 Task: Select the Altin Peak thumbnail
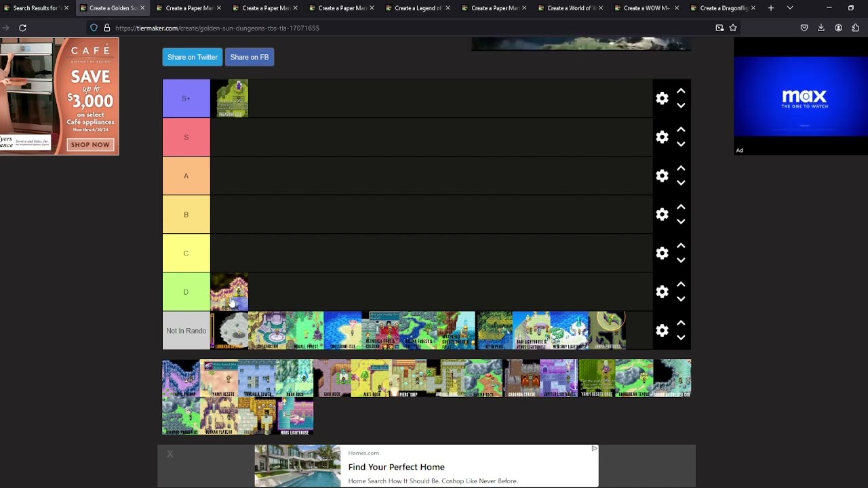tap(494, 330)
